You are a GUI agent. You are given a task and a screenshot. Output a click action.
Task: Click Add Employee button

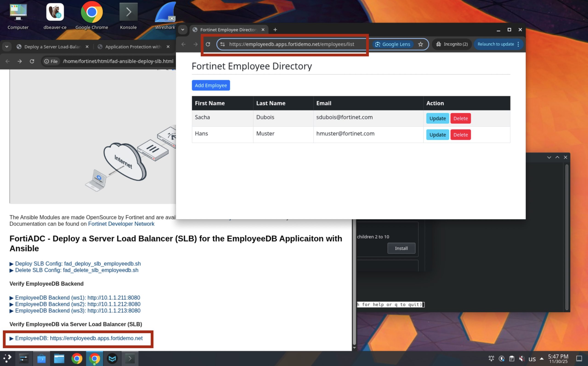[x=211, y=85]
